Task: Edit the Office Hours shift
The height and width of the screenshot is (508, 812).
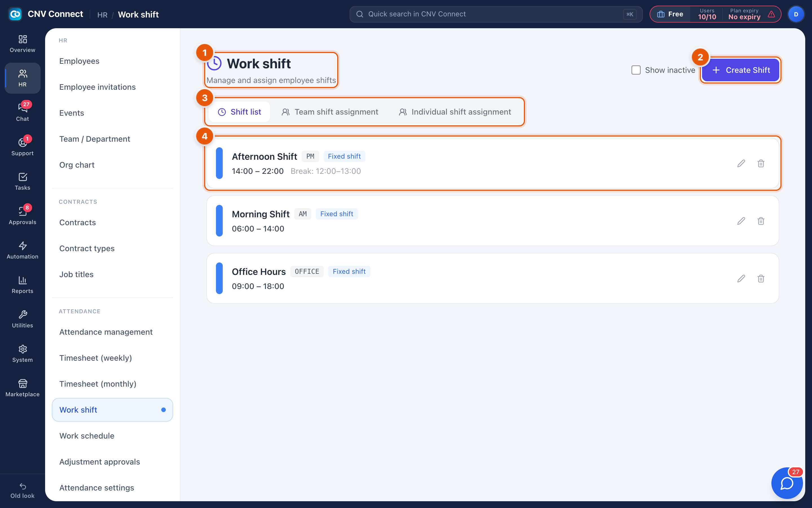Action: pyautogui.click(x=741, y=279)
